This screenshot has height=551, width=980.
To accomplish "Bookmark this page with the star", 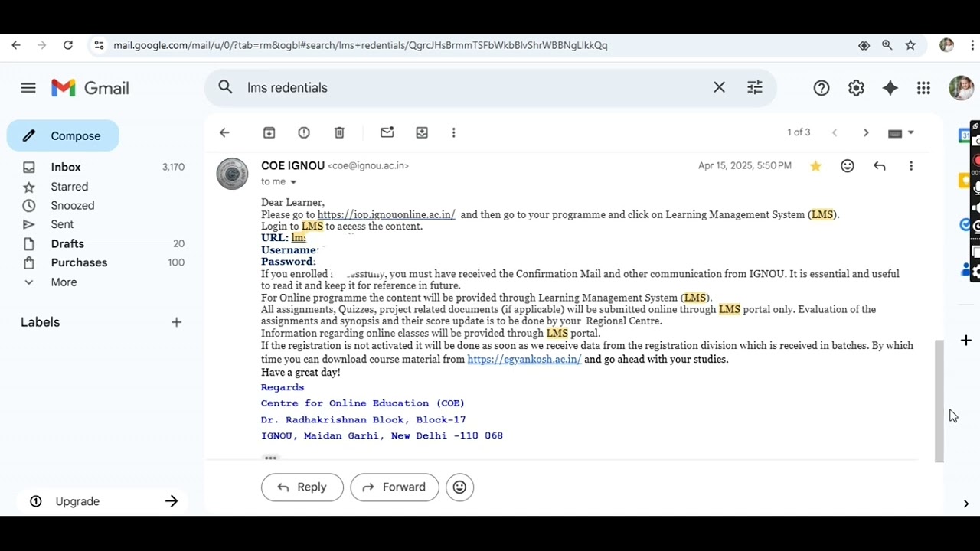I will (910, 45).
